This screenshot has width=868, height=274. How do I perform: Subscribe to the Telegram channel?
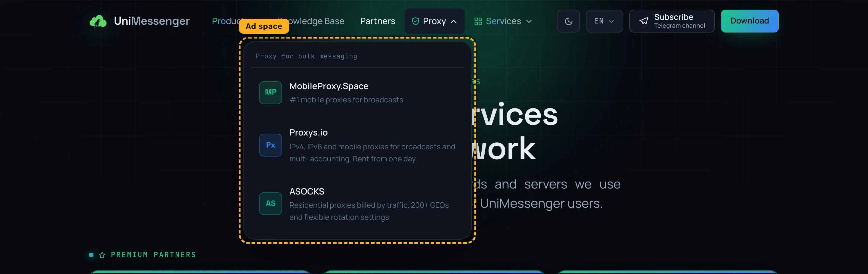tap(671, 21)
